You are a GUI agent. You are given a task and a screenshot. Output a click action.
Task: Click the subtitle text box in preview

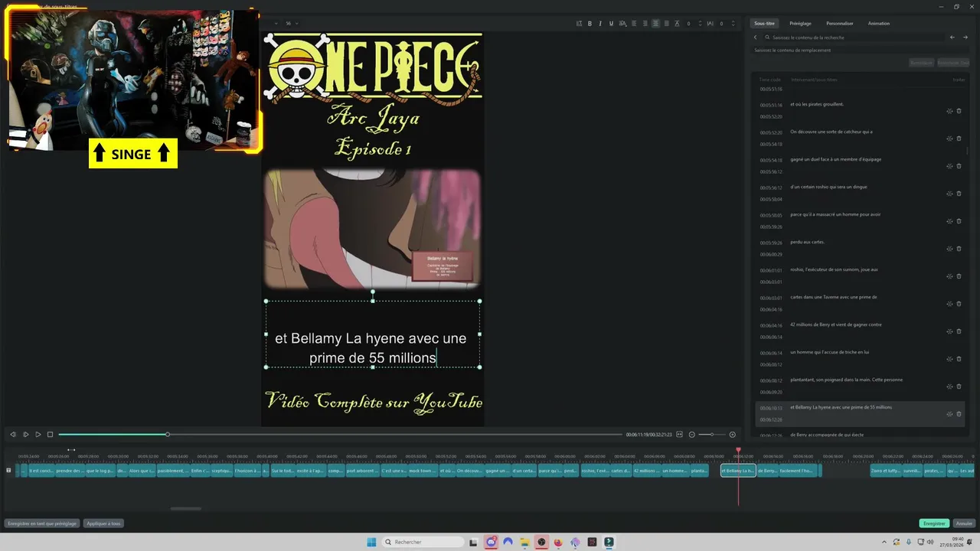[373, 334]
